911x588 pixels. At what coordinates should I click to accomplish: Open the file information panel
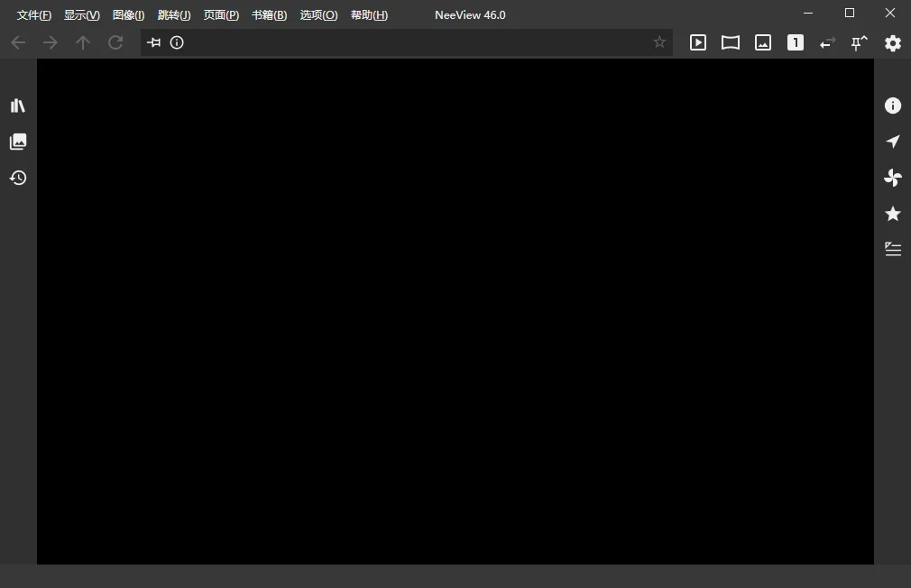[892, 106]
